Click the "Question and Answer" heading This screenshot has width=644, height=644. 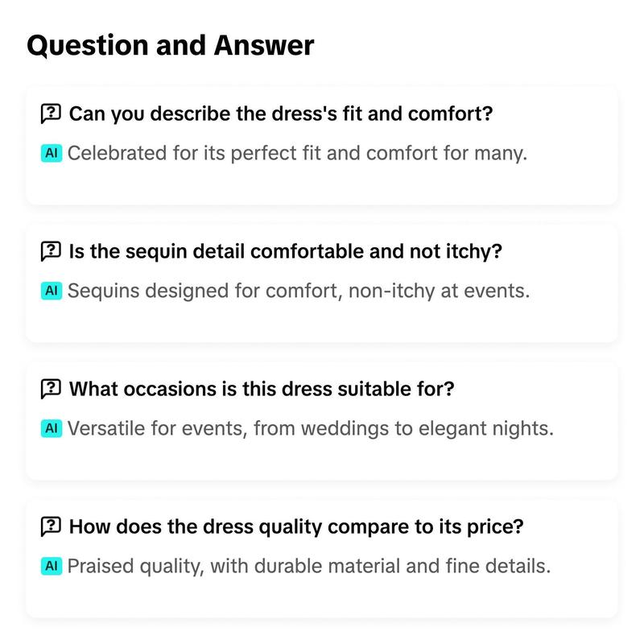(x=170, y=45)
